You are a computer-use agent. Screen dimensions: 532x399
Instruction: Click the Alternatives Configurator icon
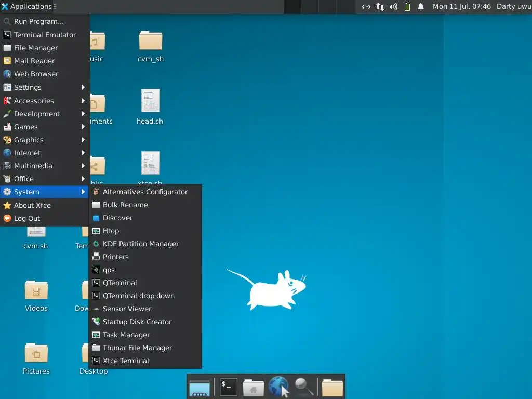(x=96, y=192)
